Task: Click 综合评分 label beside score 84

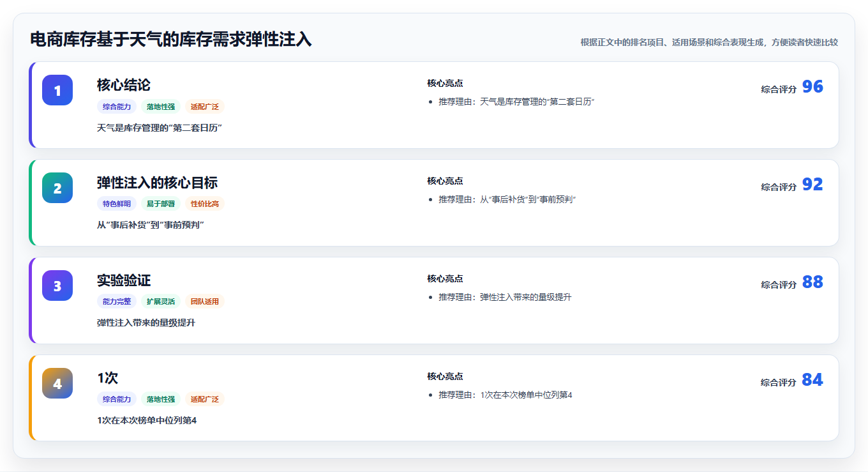Action: coord(779,383)
